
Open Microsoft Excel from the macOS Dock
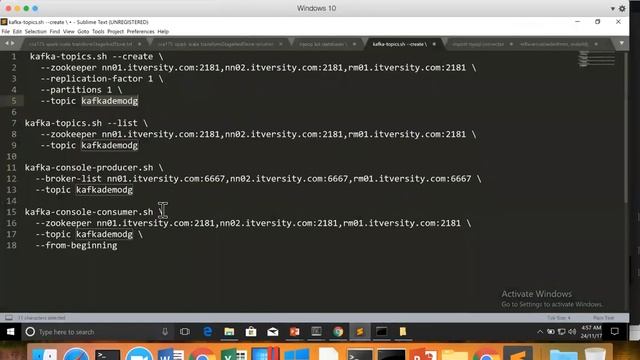[233, 354]
